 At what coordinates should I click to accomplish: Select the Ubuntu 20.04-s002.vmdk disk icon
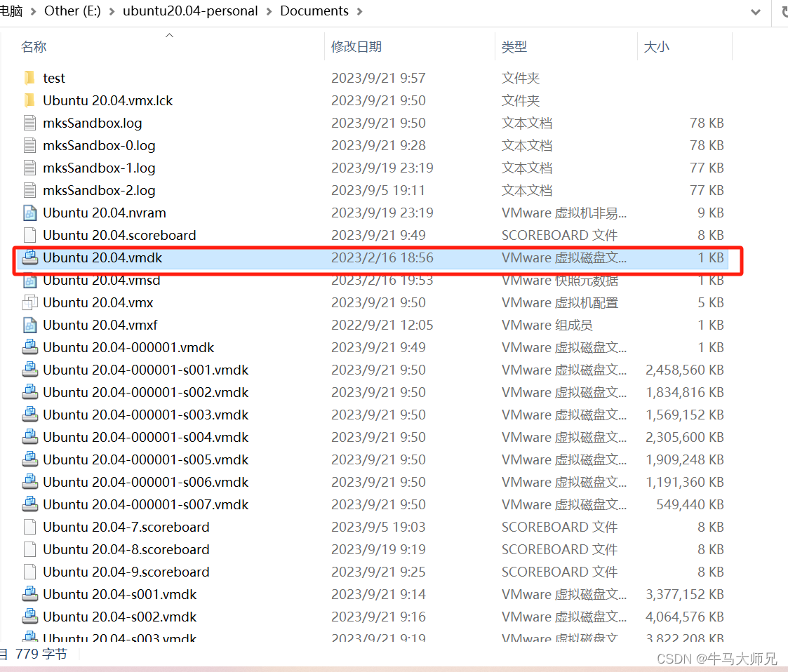(31, 617)
